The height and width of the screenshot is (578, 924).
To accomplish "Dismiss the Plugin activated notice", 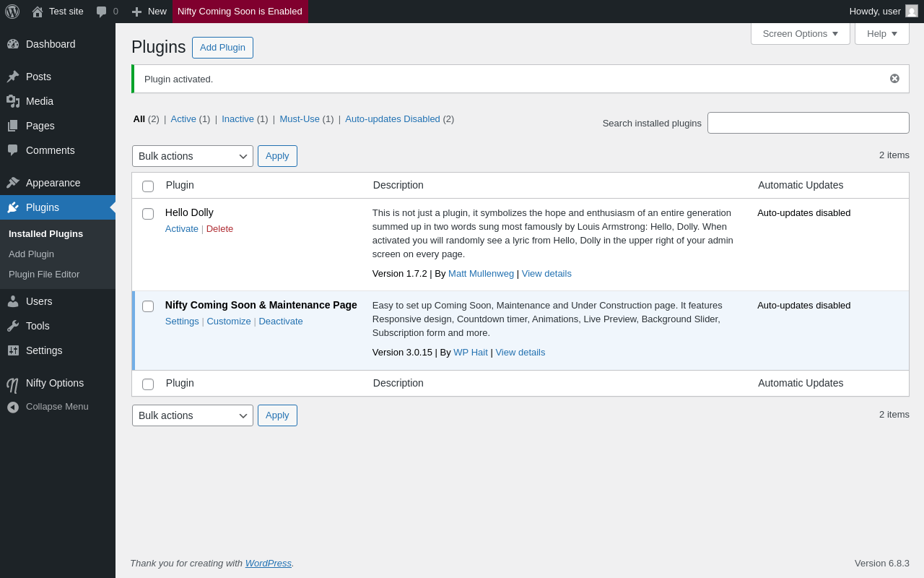I will tap(894, 79).
